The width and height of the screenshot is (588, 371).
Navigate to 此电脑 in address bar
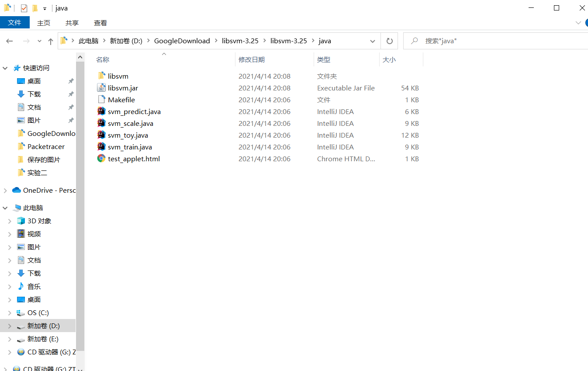(x=89, y=41)
